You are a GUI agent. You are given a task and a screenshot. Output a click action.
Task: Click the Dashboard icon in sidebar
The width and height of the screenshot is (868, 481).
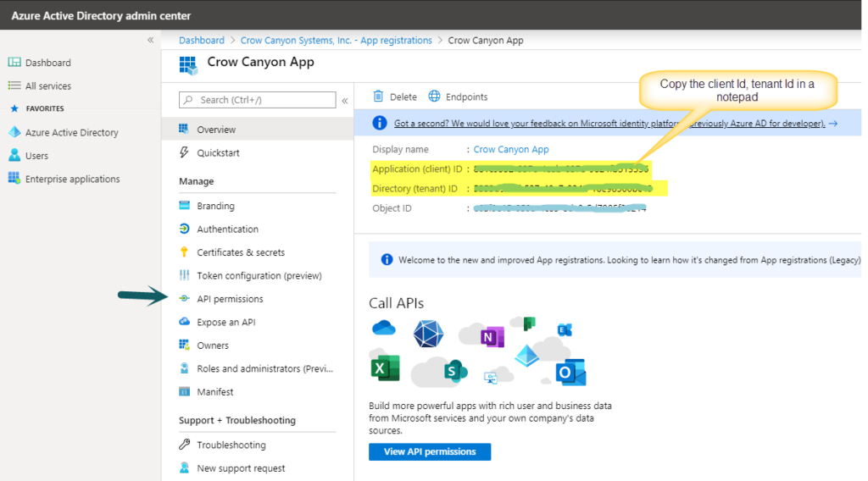pyautogui.click(x=14, y=62)
